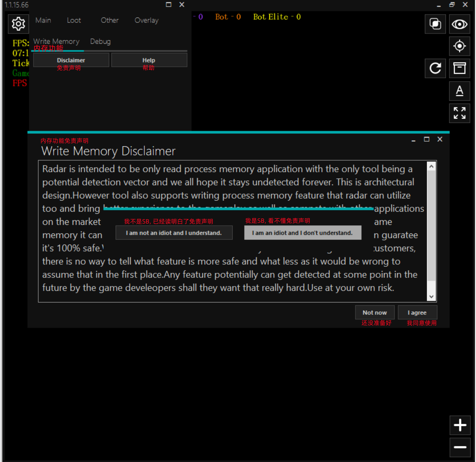
Task: Switch to the Main tab
Action: click(x=43, y=20)
